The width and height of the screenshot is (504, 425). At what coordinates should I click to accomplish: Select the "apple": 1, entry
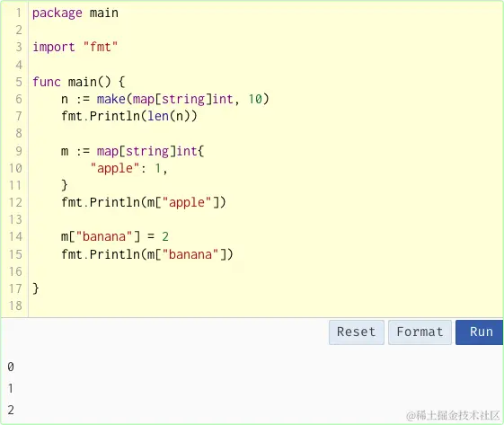point(128,168)
